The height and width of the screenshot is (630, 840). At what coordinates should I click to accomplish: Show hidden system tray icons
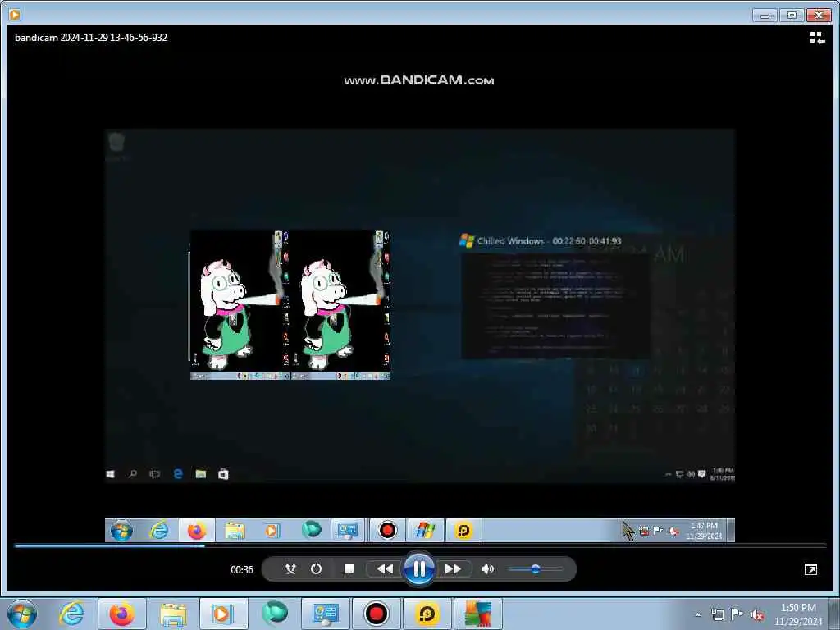click(x=697, y=614)
